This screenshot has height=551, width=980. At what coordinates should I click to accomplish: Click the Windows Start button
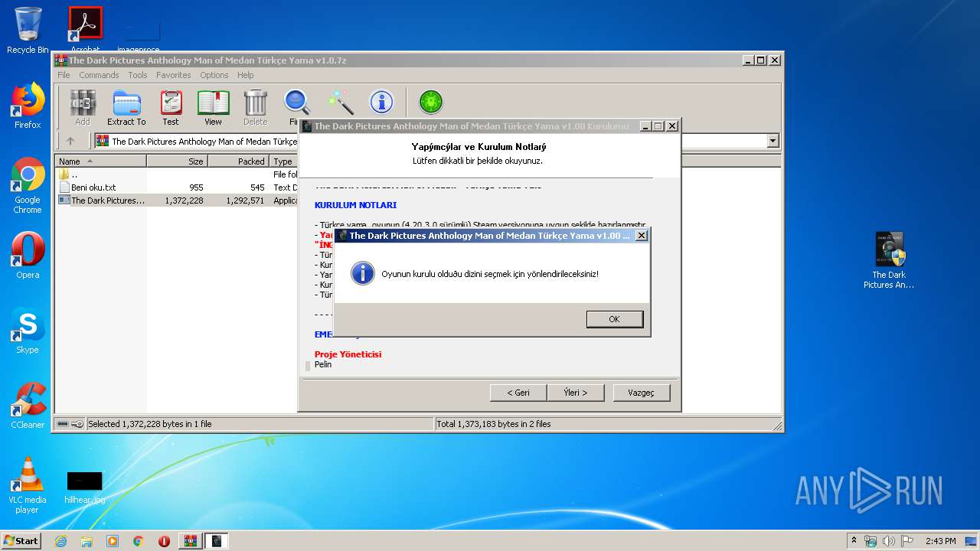[x=21, y=540]
